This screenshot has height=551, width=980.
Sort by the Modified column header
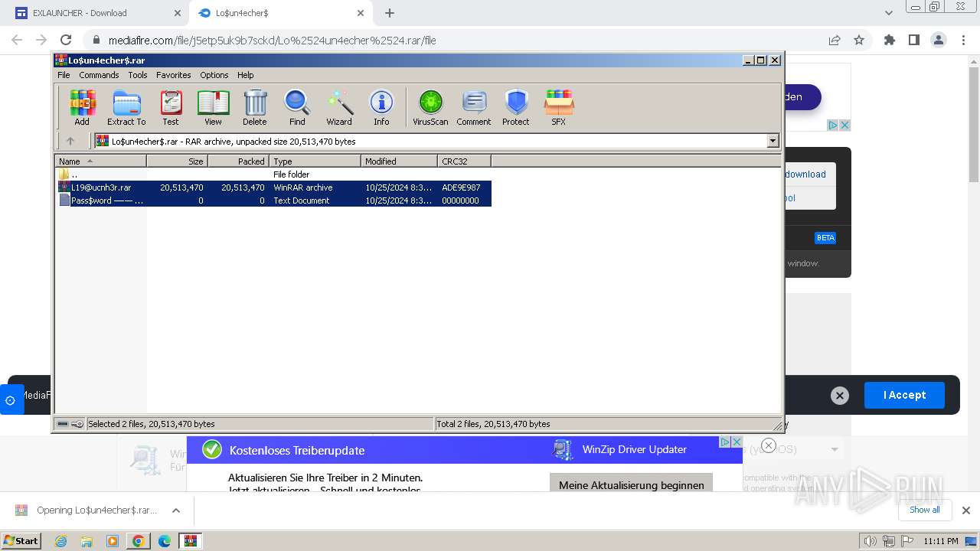click(399, 161)
